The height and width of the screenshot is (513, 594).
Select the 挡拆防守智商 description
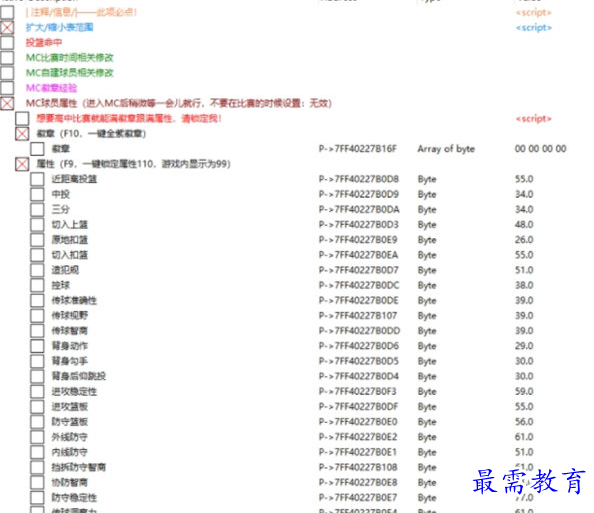click(x=79, y=467)
